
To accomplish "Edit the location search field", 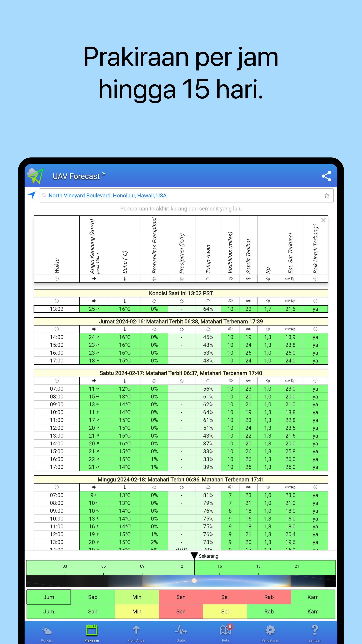I will 186,196.
